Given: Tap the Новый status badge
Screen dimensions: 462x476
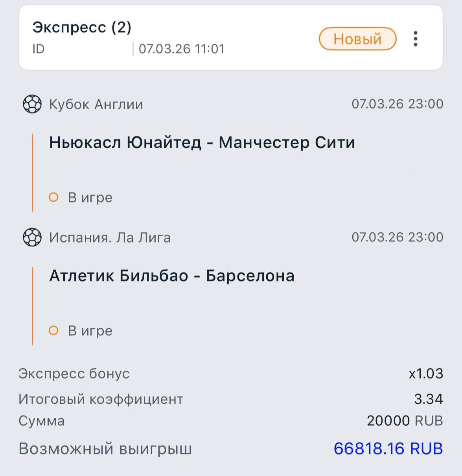Looking at the screenshot, I should [x=357, y=39].
